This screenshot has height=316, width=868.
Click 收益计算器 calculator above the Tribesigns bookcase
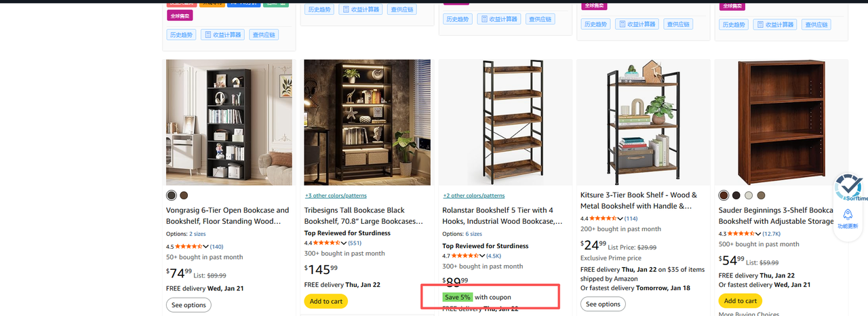coord(360,9)
